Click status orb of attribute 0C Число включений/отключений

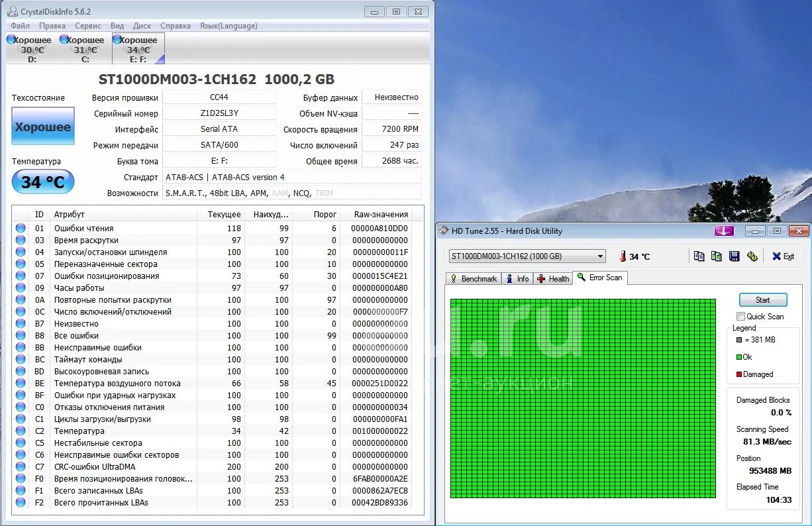(x=21, y=312)
